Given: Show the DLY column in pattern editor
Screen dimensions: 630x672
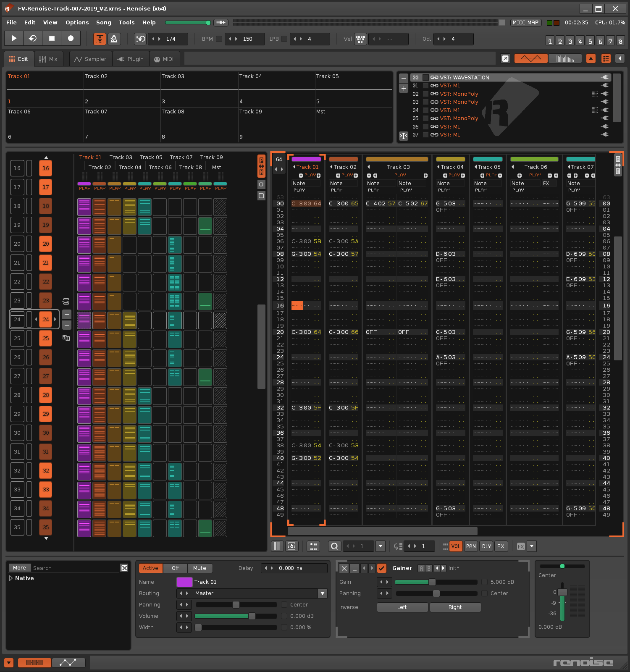Looking at the screenshot, I should [x=486, y=546].
